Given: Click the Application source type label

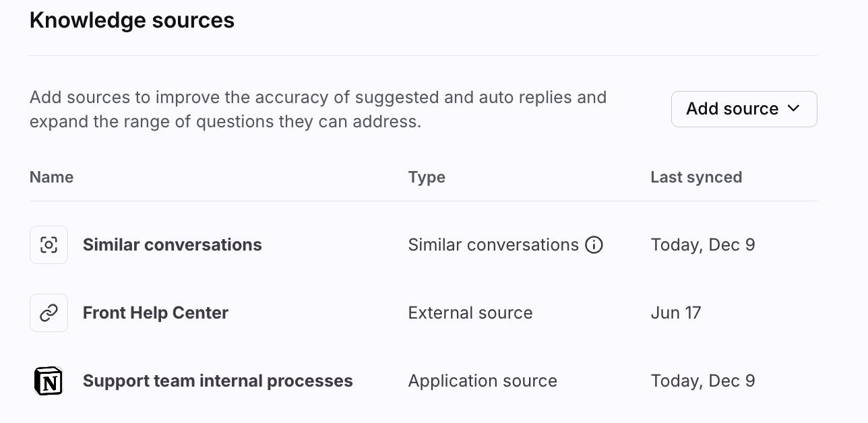Looking at the screenshot, I should pyautogui.click(x=483, y=381).
